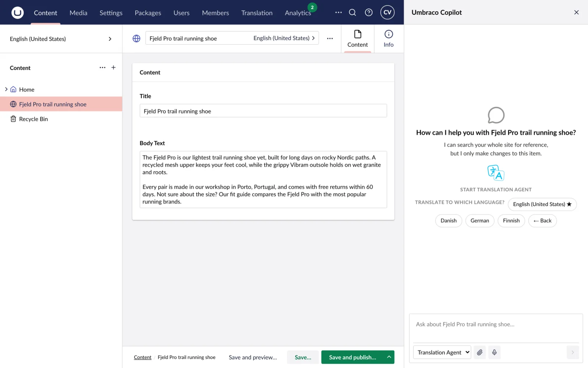Open the help question mark icon

tap(369, 13)
